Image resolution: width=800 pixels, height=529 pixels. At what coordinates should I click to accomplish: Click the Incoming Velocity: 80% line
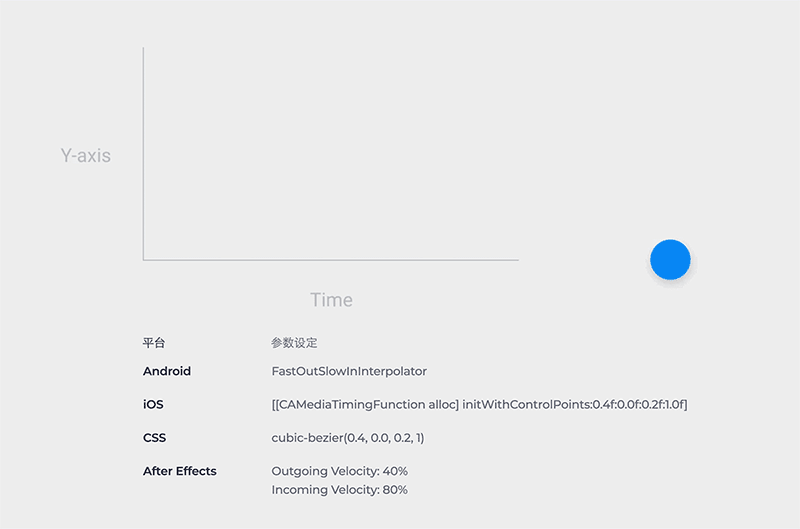point(339,490)
